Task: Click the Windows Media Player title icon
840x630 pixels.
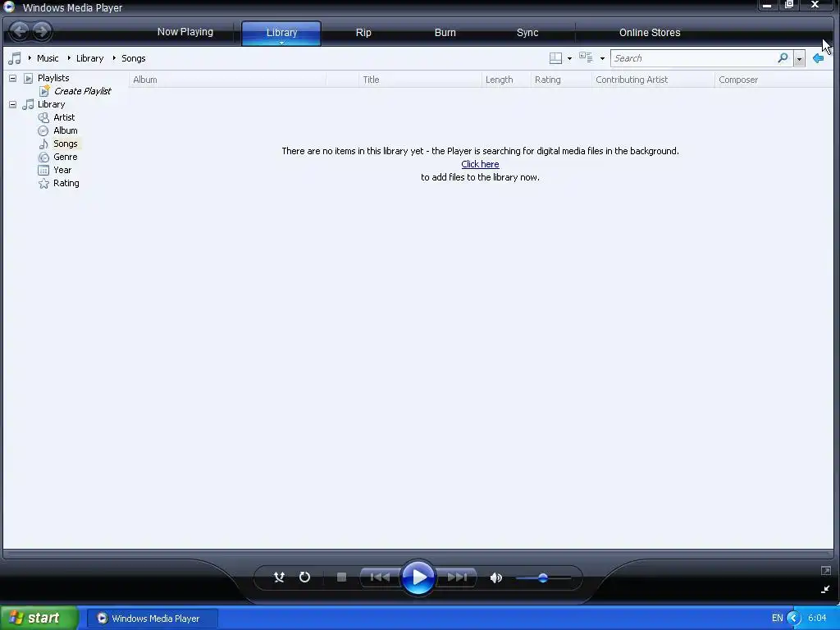Action: click(9, 7)
